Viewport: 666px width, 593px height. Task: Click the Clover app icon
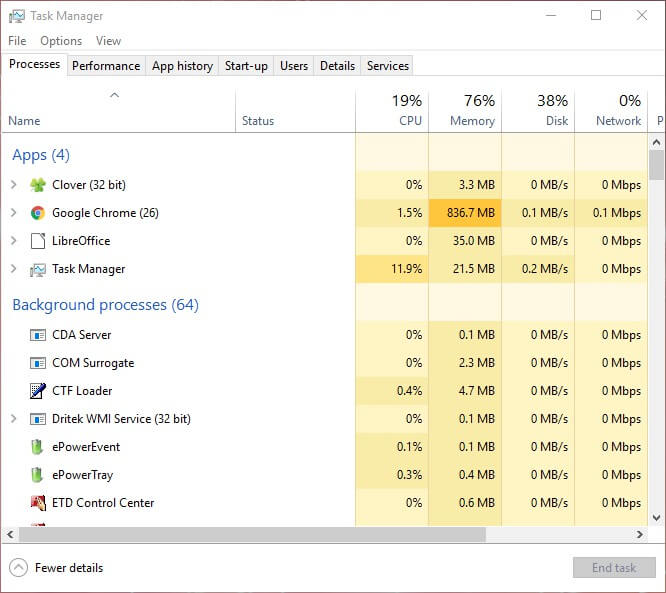(x=38, y=185)
